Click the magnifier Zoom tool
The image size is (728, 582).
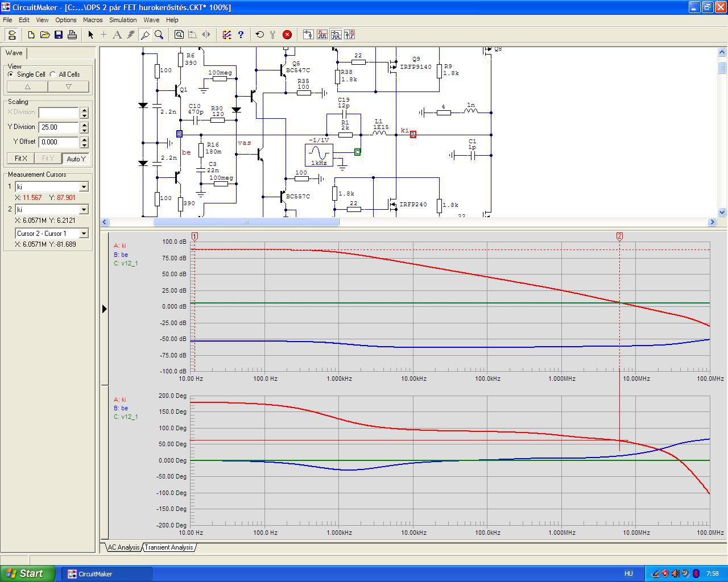click(159, 35)
